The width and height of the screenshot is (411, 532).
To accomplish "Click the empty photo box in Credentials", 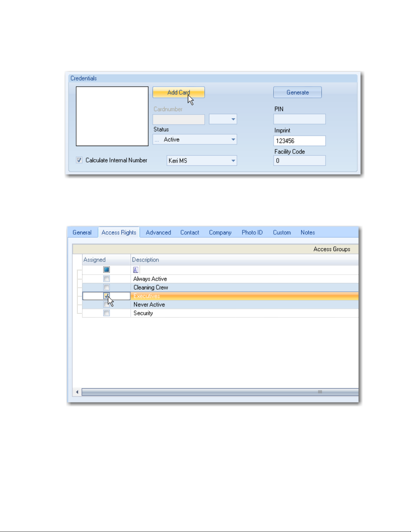I will pos(112,116).
